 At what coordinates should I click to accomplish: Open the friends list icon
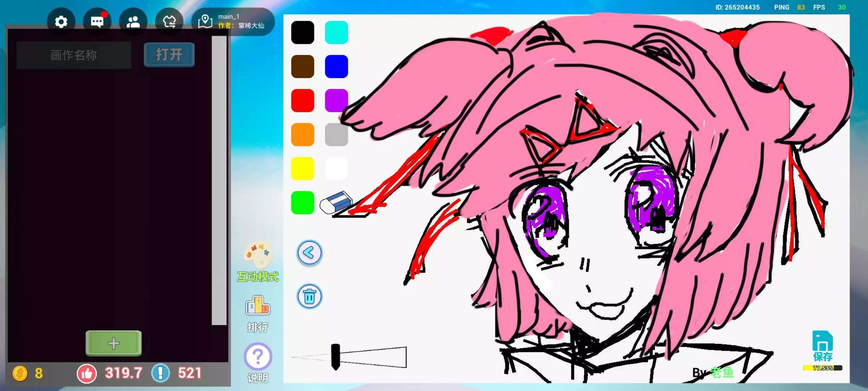click(x=133, y=22)
